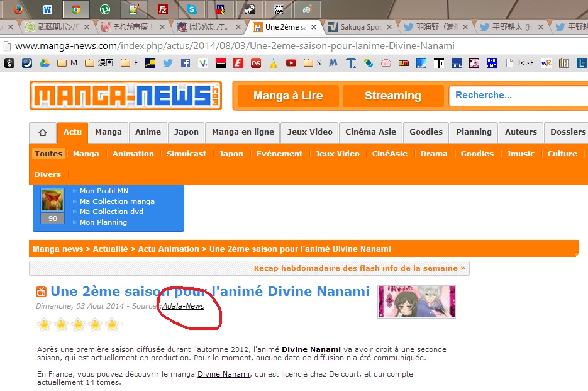Click the browser address bar URL
The height and width of the screenshot is (391, 588).
point(235,46)
